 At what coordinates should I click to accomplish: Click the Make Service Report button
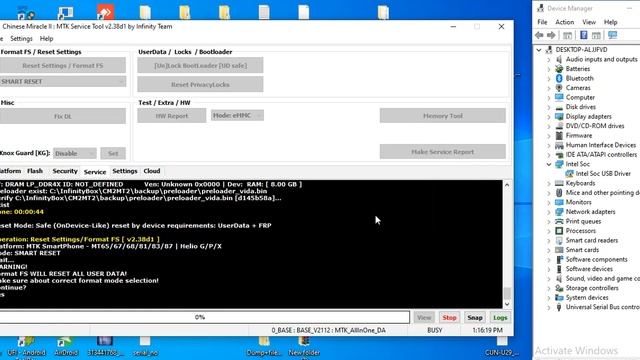point(442,152)
